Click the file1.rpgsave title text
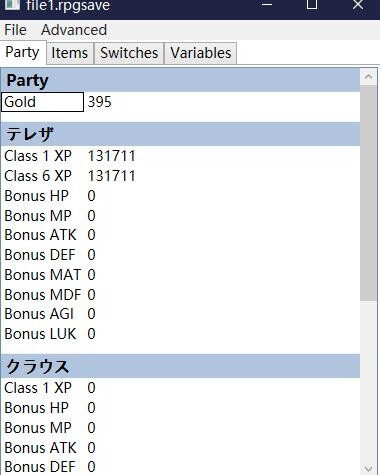 (68, 5)
